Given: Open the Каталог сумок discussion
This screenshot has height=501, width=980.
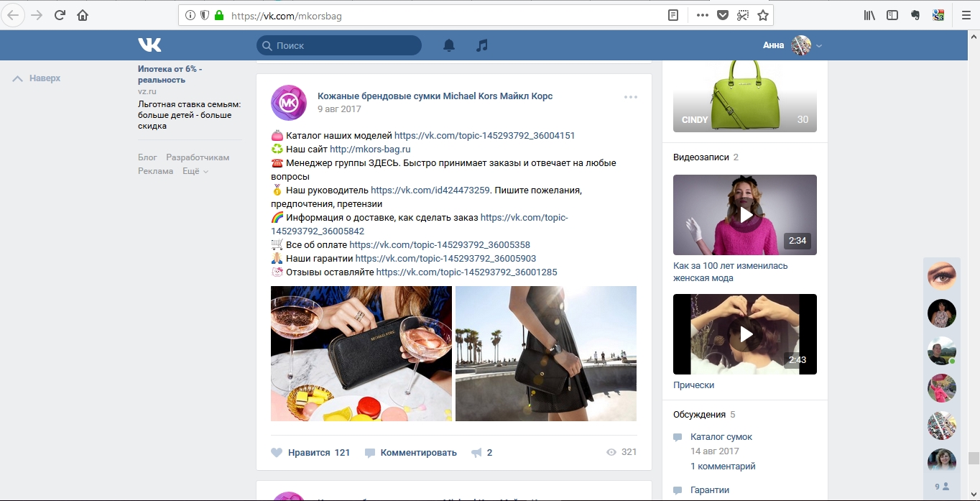Looking at the screenshot, I should [721, 436].
